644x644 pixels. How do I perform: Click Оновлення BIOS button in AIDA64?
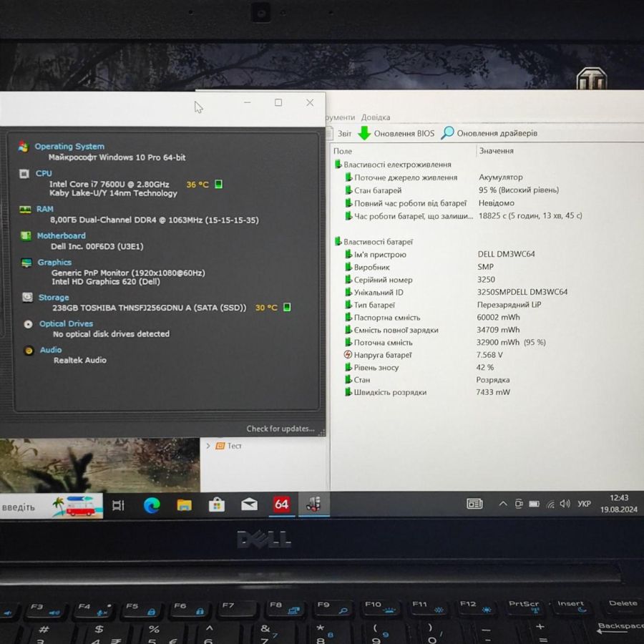pyautogui.click(x=396, y=133)
